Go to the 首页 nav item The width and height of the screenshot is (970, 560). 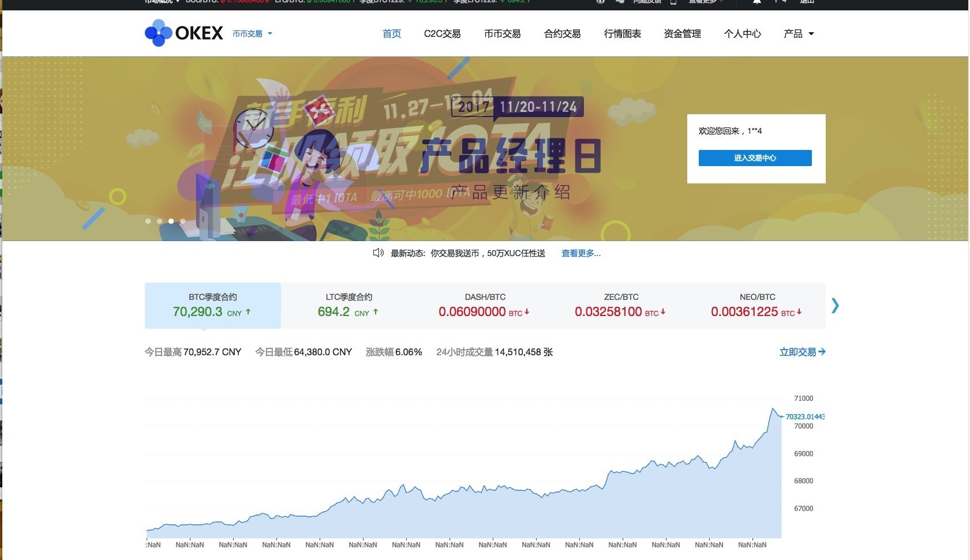[392, 34]
